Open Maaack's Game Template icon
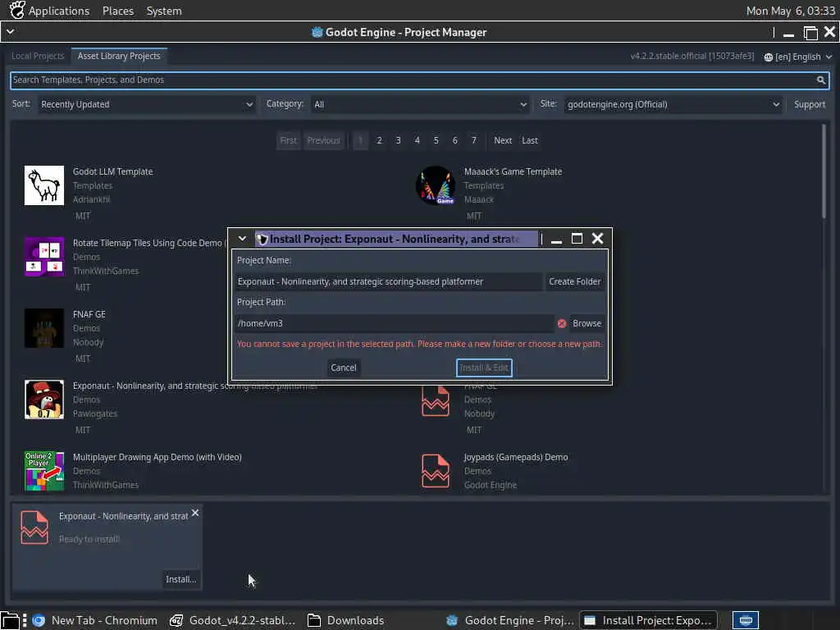 (436, 185)
